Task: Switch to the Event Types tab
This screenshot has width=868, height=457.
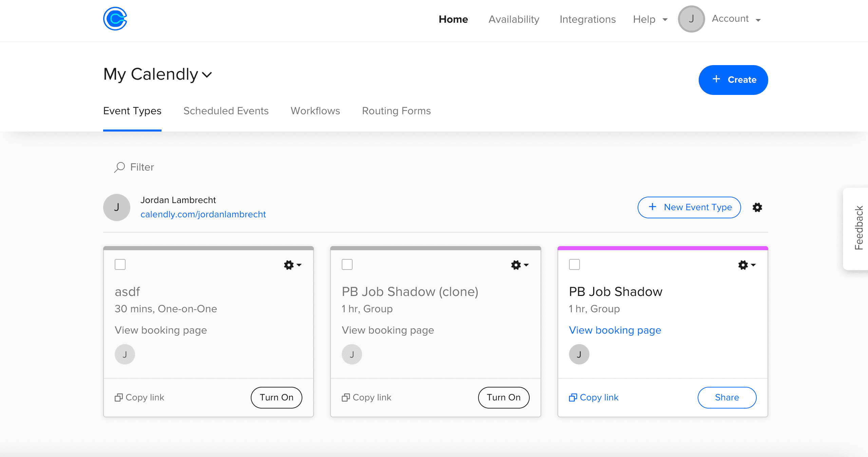Action: click(x=132, y=111)
